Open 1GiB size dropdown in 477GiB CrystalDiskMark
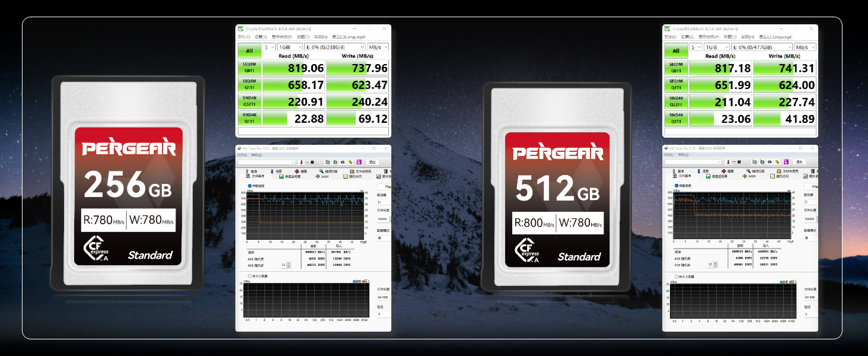The image size is (868, 356). click(717, 47)
